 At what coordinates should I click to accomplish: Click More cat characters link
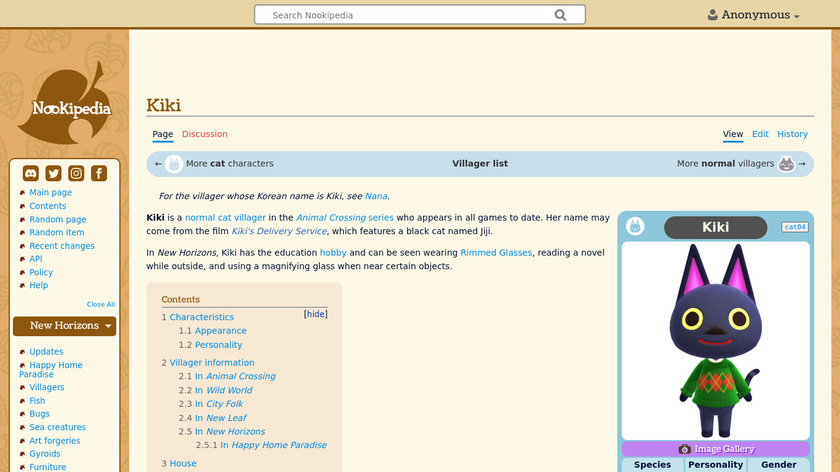click(x=229, y=163)
